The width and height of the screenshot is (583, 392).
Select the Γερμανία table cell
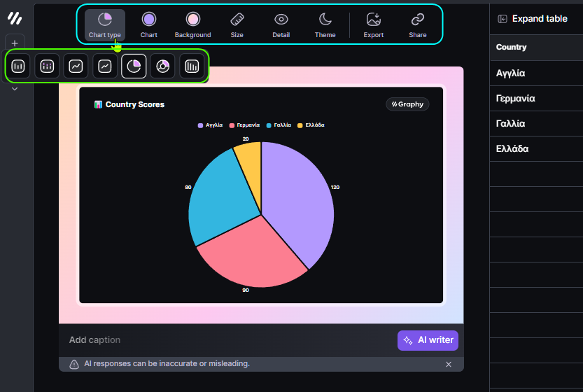[x=536, y=99]
